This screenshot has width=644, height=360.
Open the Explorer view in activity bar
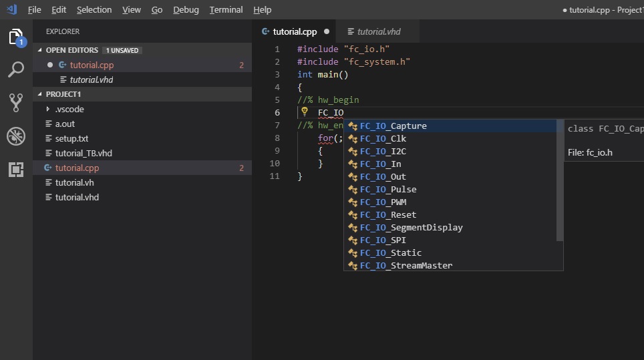tap(16, 37)
